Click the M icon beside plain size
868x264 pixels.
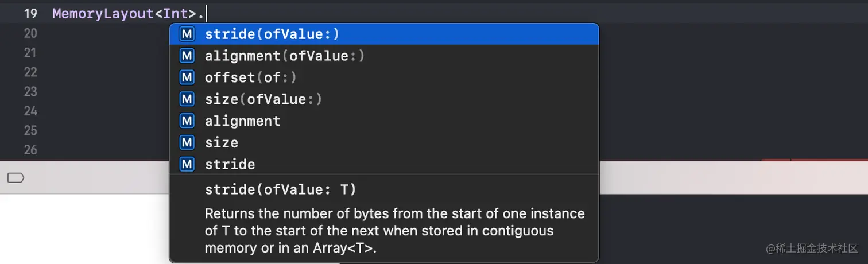[187, 143]
